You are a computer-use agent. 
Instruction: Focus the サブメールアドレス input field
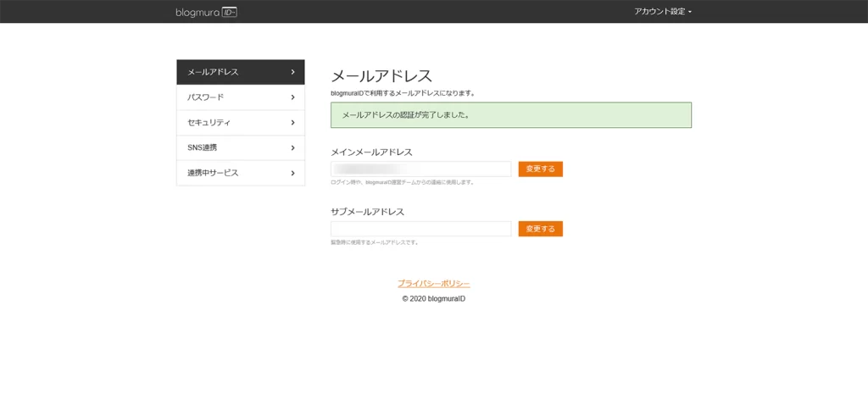(x=420, y=229)
